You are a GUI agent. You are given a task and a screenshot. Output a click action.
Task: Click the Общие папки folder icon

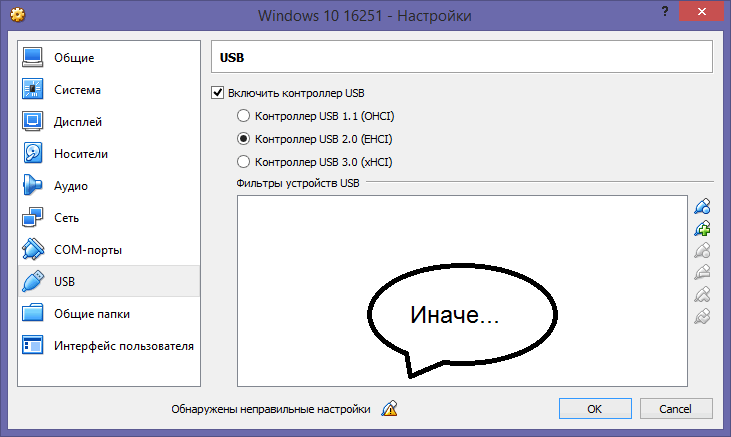[x=33, y=313]
